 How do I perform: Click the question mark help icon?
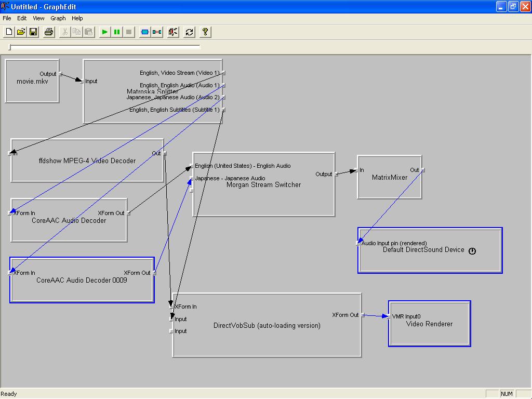tap(205, 32)
